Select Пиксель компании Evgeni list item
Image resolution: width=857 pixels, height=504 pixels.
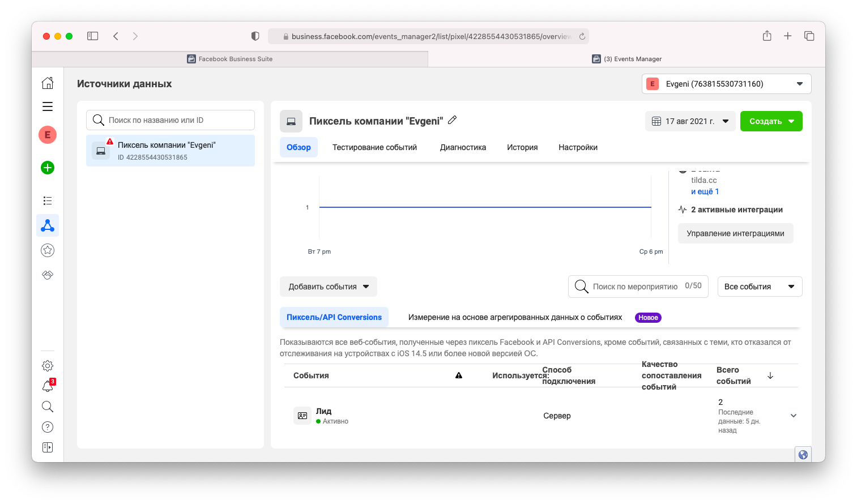tap(170, 151)
